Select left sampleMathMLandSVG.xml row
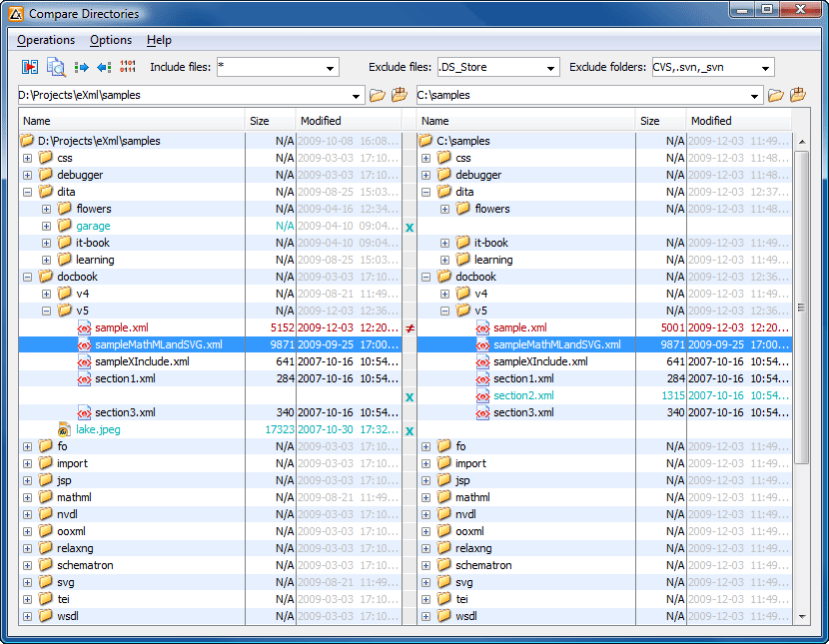829x644 pixels. pyautogui.click(x=211, y=345)
